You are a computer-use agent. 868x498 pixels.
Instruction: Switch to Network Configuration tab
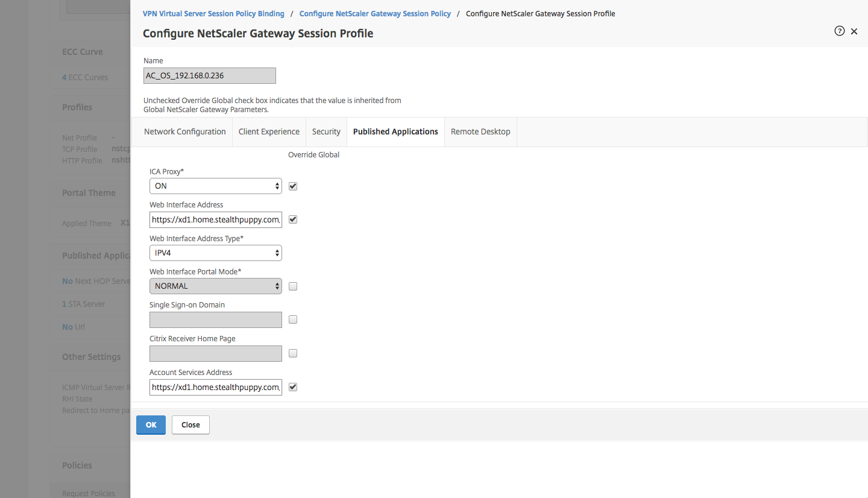point(184,131)
